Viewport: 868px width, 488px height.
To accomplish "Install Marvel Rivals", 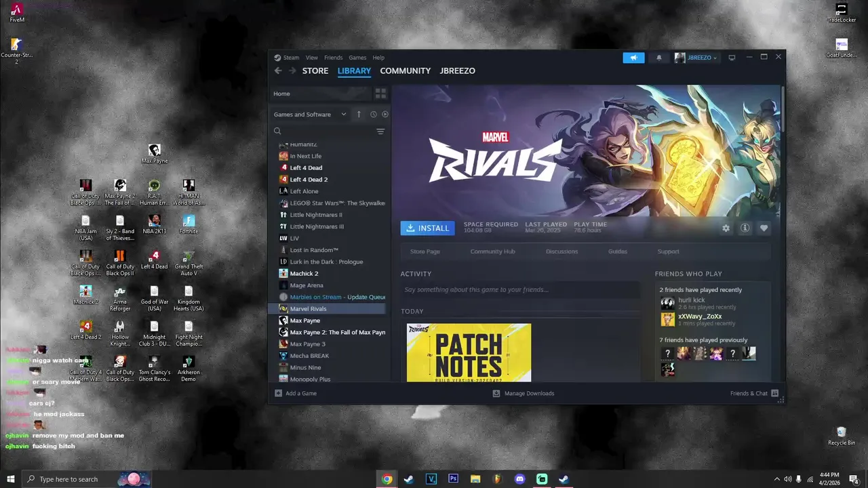I will click(x=427, y=228).
